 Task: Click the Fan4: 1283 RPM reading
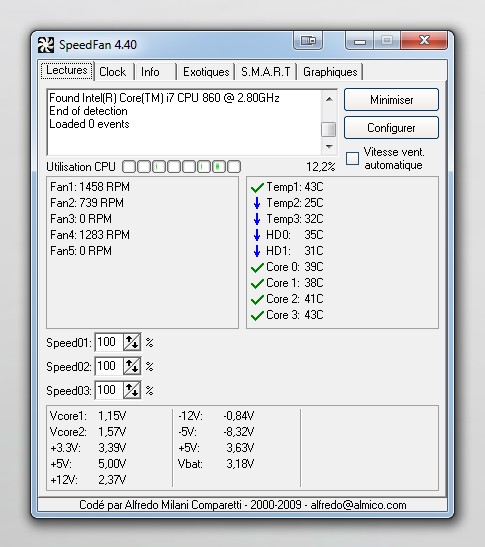[x=90, y=235]
